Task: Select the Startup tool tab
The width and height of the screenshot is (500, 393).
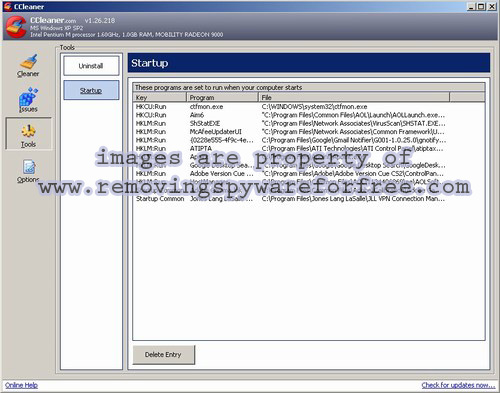Action: click(91, 90)
